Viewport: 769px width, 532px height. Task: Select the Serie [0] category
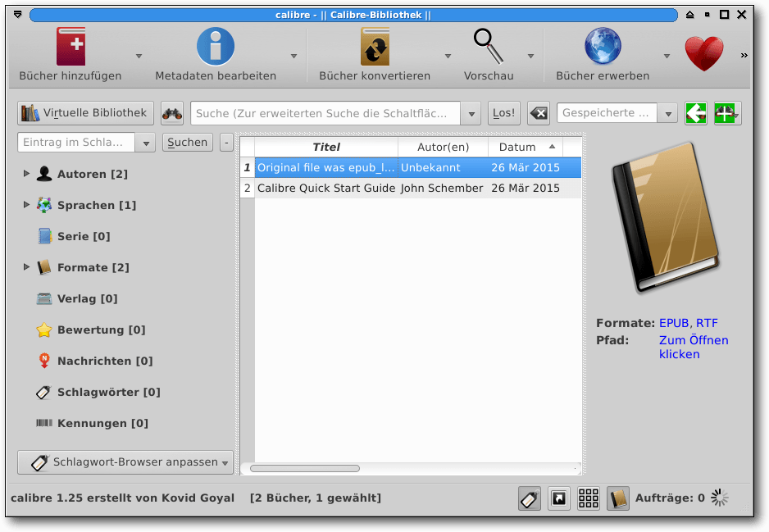click(x=84, y=236)
